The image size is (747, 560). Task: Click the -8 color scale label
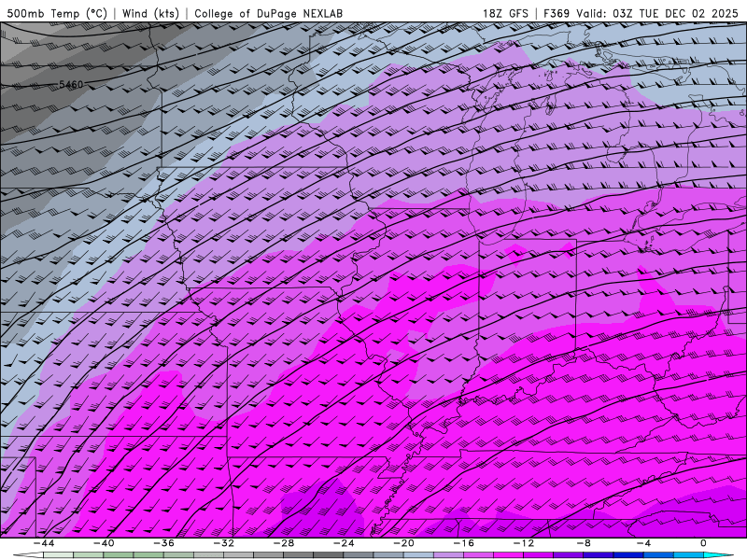point(584,543)
